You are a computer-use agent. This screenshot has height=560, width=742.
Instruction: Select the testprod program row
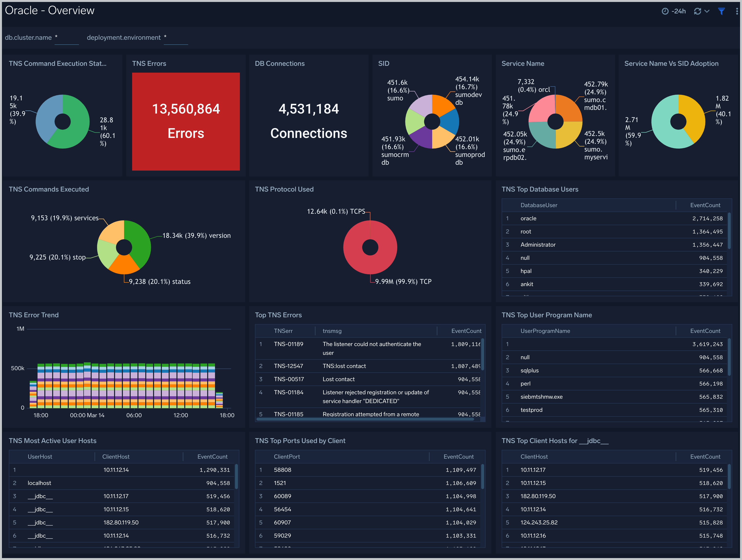[x=615, y=410]
